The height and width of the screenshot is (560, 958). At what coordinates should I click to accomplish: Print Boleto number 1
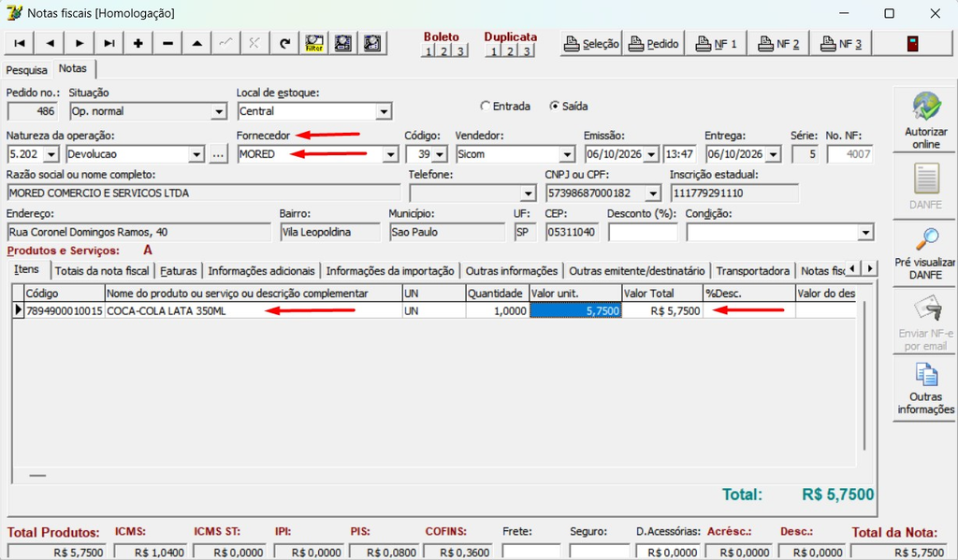428,51
